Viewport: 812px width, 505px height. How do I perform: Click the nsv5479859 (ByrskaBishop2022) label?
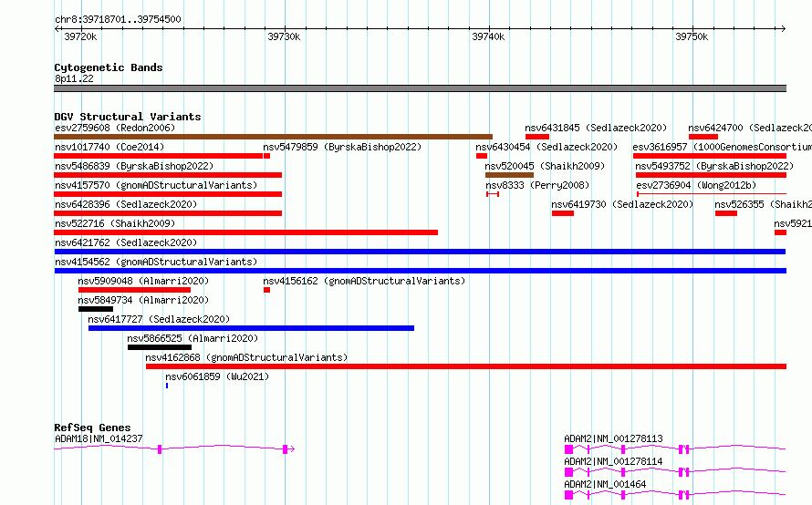tap(342, 147)
